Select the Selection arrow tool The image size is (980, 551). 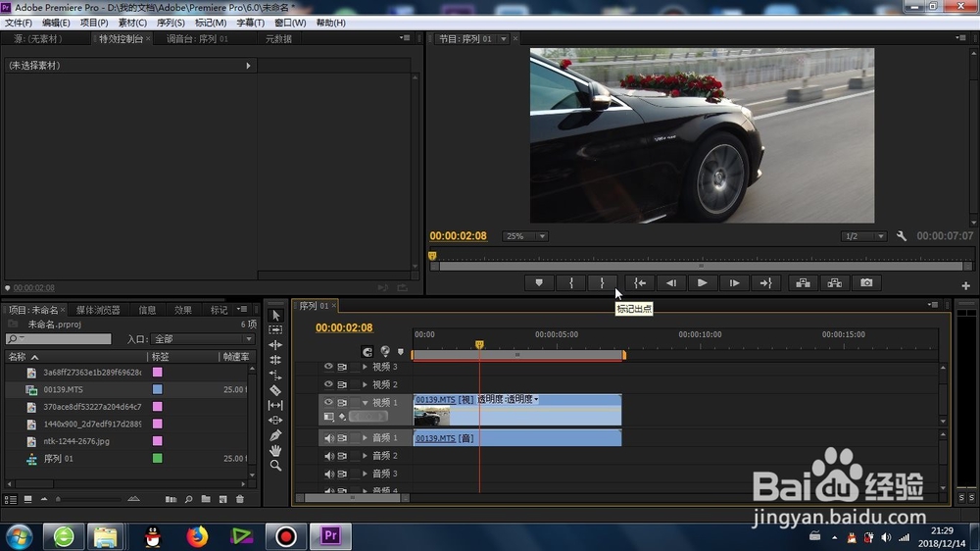(x=275, y=316)
